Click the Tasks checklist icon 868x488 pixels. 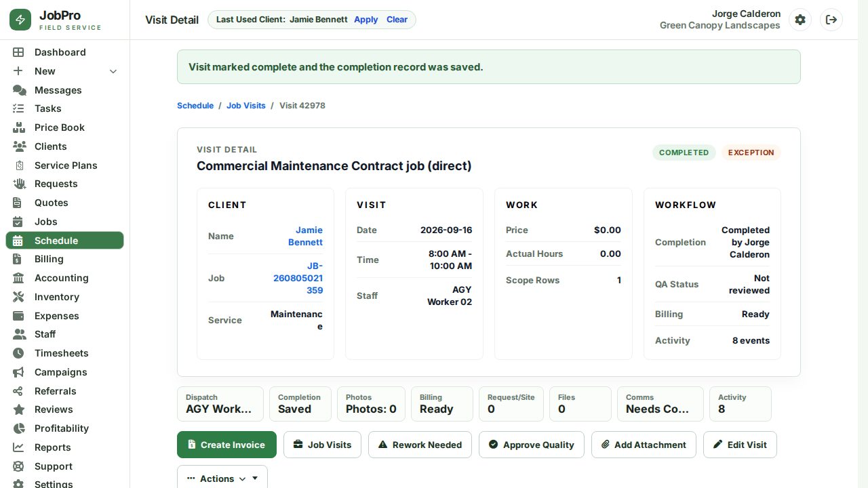pos(18,108)
